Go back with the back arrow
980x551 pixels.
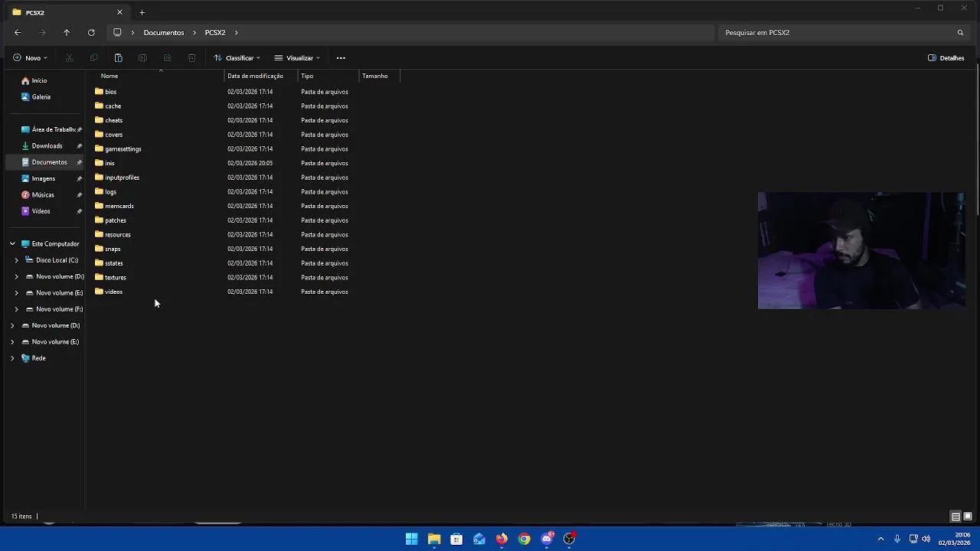18,33
